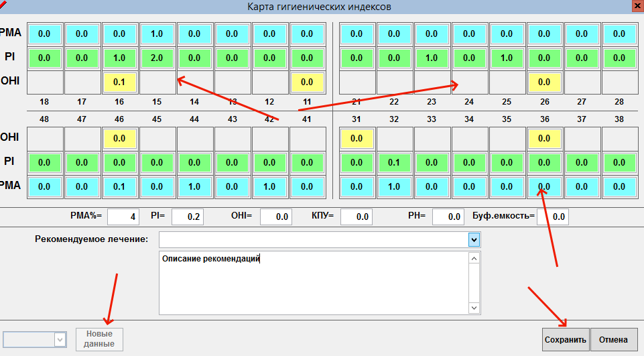Click the Новые данные button

click(x=99, y=339)
